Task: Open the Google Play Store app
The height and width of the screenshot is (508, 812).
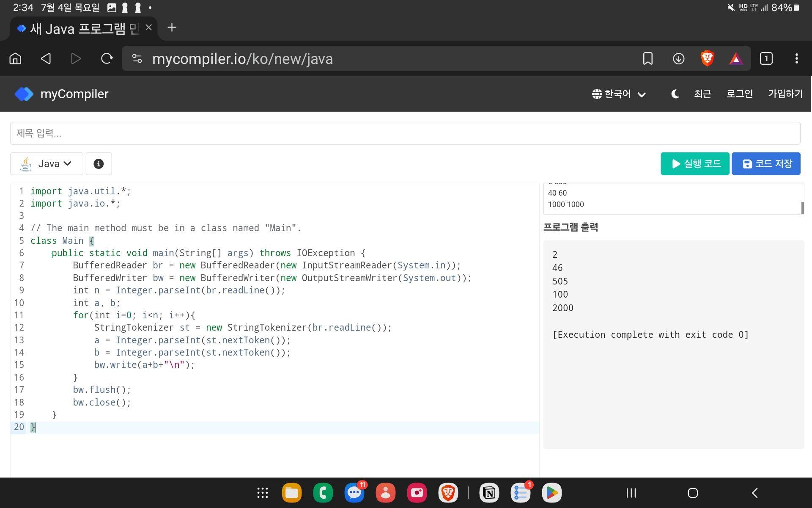Action: coord(552,493)
